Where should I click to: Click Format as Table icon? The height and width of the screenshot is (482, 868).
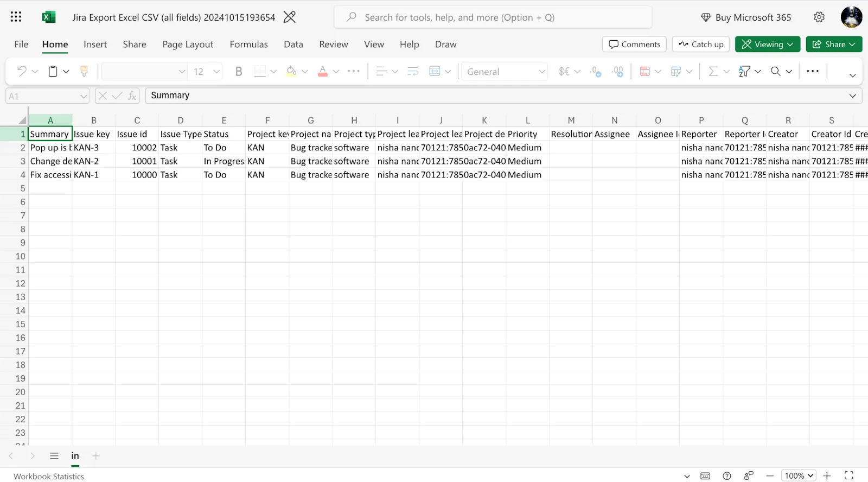pos(676,71)
